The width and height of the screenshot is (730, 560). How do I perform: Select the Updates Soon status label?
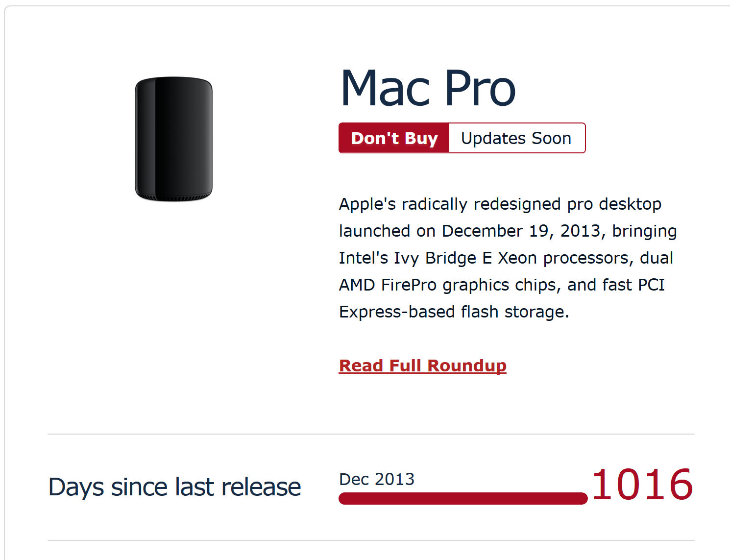[516, 138]
